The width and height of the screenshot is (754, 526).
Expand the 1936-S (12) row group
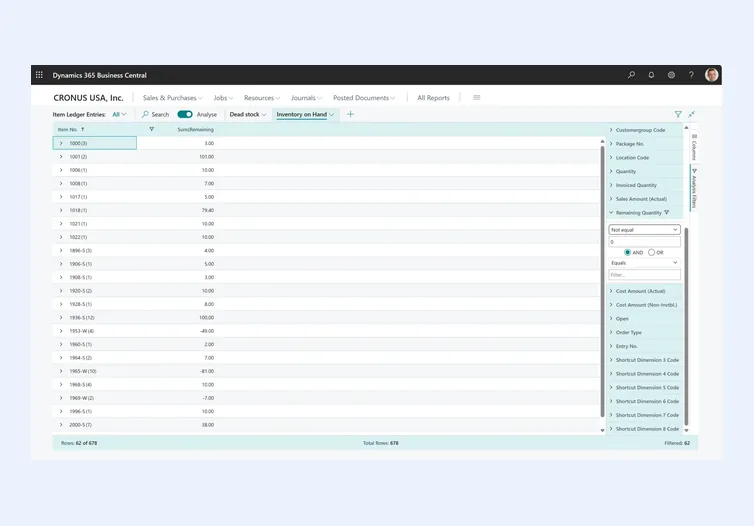[61, 317]
